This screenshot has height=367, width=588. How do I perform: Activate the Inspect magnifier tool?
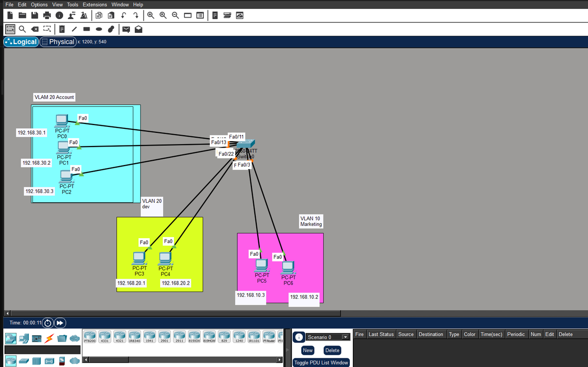(x=23, y=29)
